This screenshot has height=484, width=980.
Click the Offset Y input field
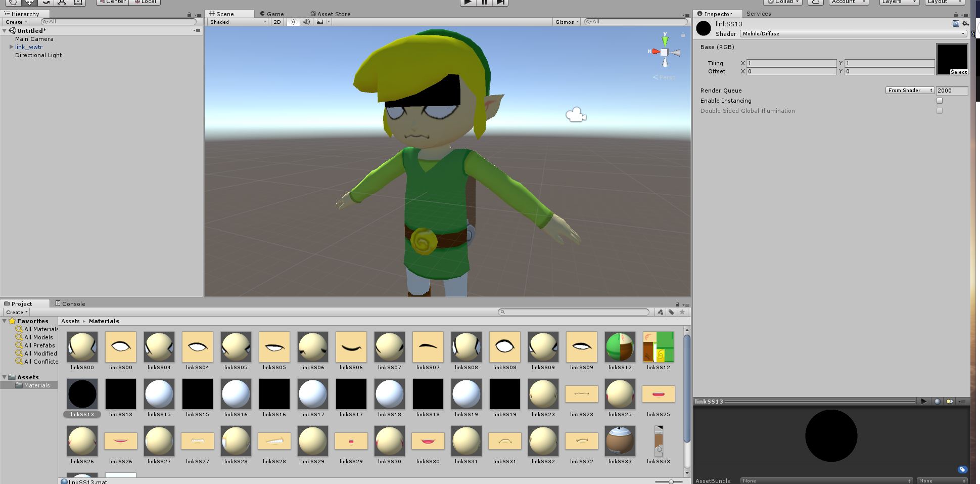(x=890, y=71)
